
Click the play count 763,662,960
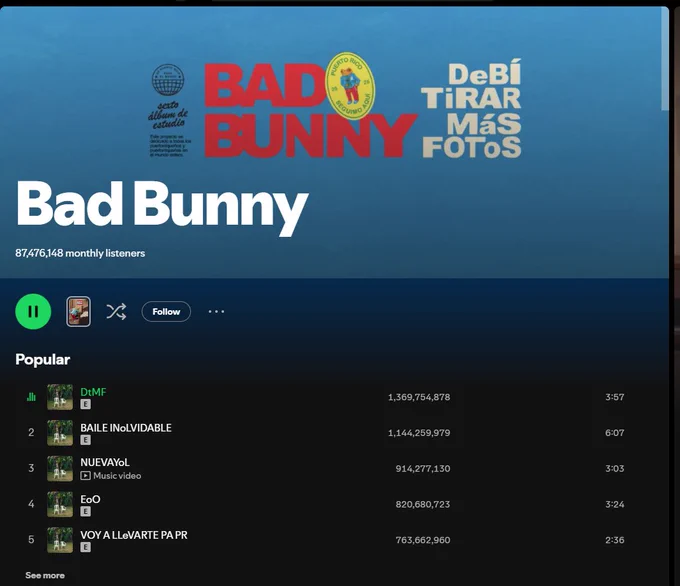(x=423, y=540)
